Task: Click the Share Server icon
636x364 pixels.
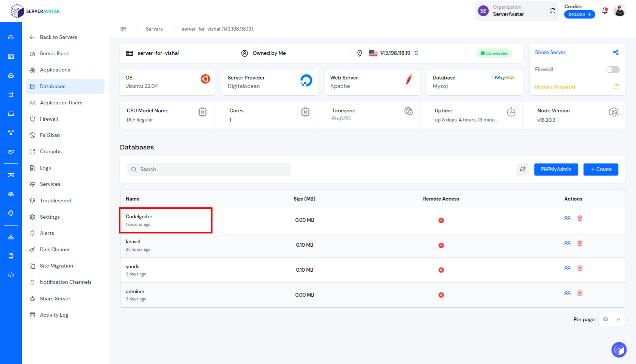Action: 616,52
